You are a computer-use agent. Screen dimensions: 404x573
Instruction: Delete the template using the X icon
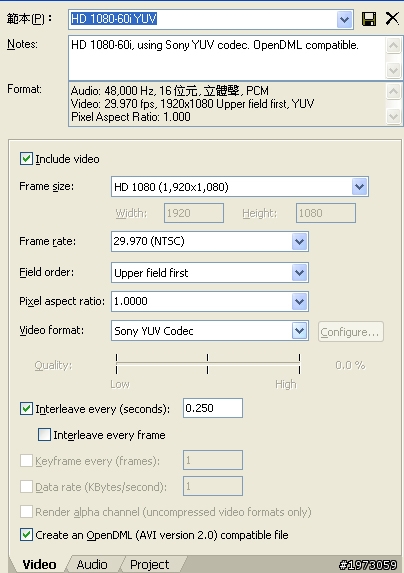click(x=393, y=18)
